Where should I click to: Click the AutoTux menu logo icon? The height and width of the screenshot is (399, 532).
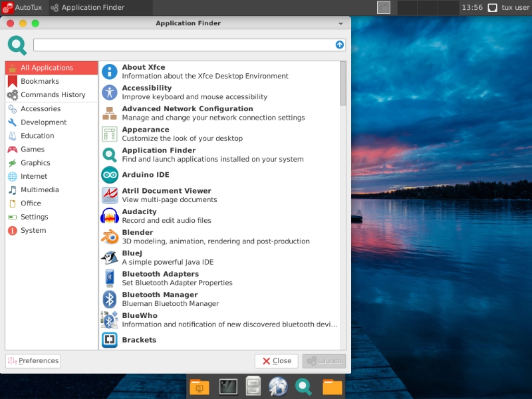[x=7, y=7]
